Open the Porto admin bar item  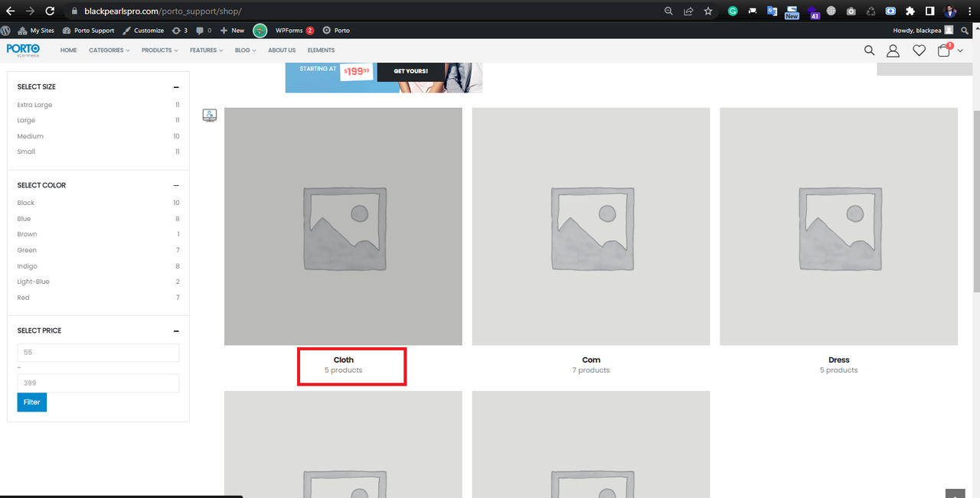pyautogui.click(x=337, y=31)
